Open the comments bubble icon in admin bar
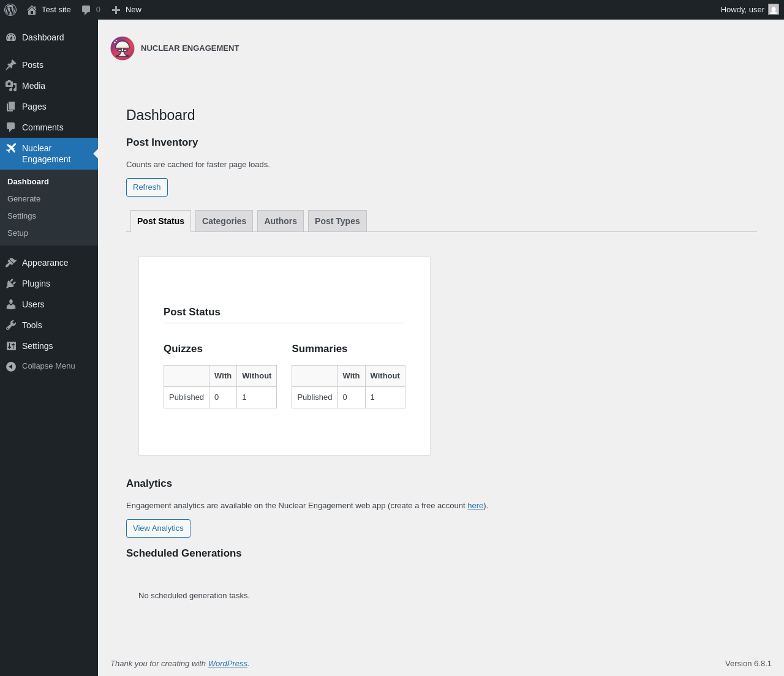Screen dimensions: 784x676 click(x=86, y=10)
